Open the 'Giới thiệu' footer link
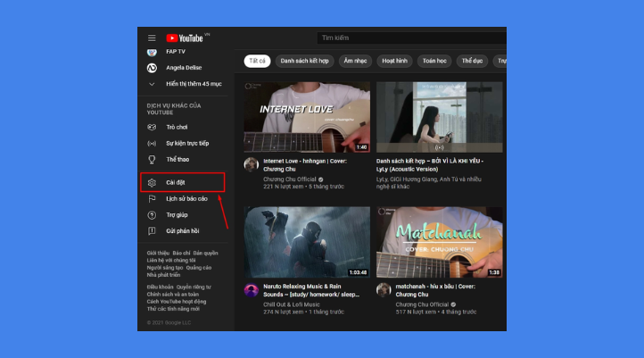The width and height of the screenshot is (644, 358). click(158, 254)
